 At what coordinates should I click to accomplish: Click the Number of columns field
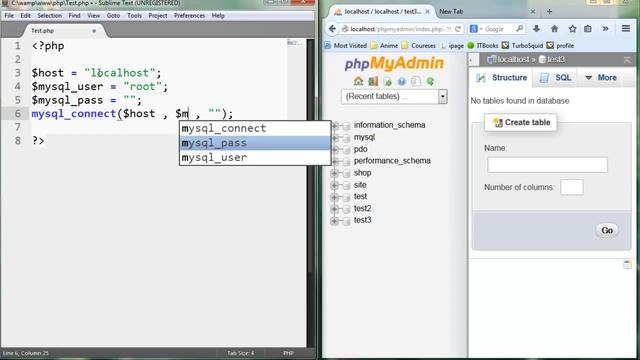point(571,187)
